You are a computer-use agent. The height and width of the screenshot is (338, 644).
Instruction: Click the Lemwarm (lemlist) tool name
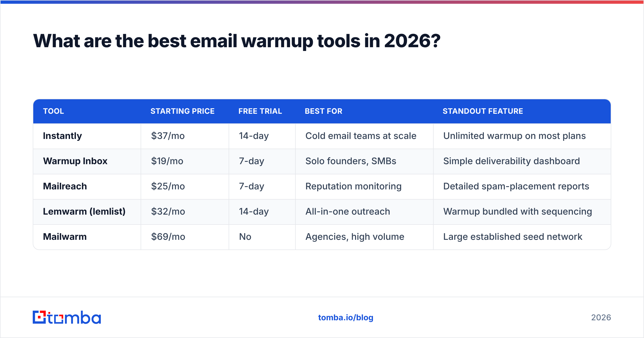(x=84, y=212)
